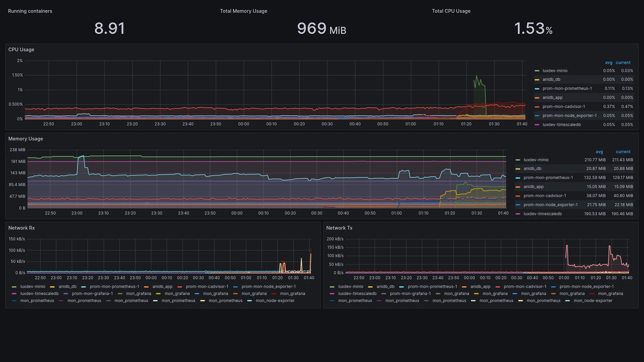This screenshot has width=644, height=362.
Task: Sort Memory Usage legend by avg column
Action: coord(599,152)
